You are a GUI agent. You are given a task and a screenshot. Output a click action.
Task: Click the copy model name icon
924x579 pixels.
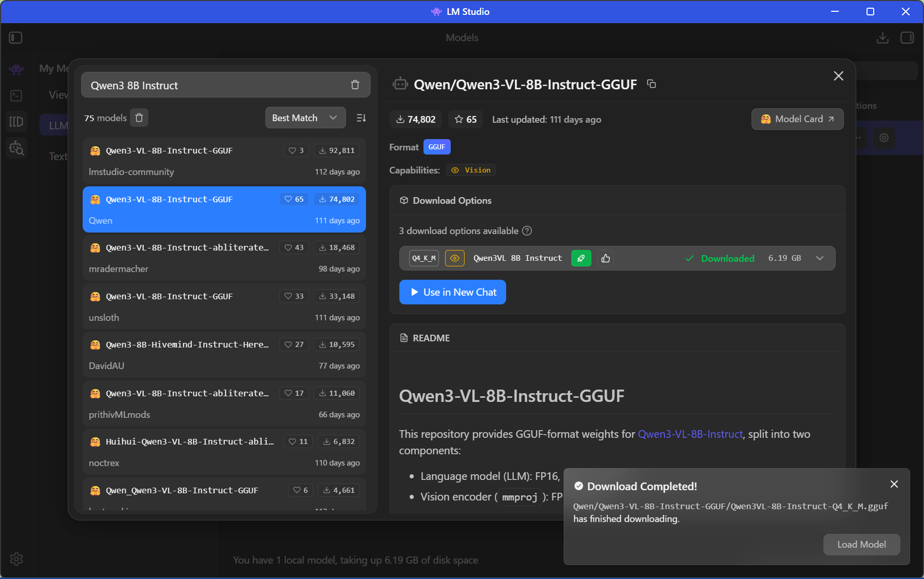click(x=651, y=84)
